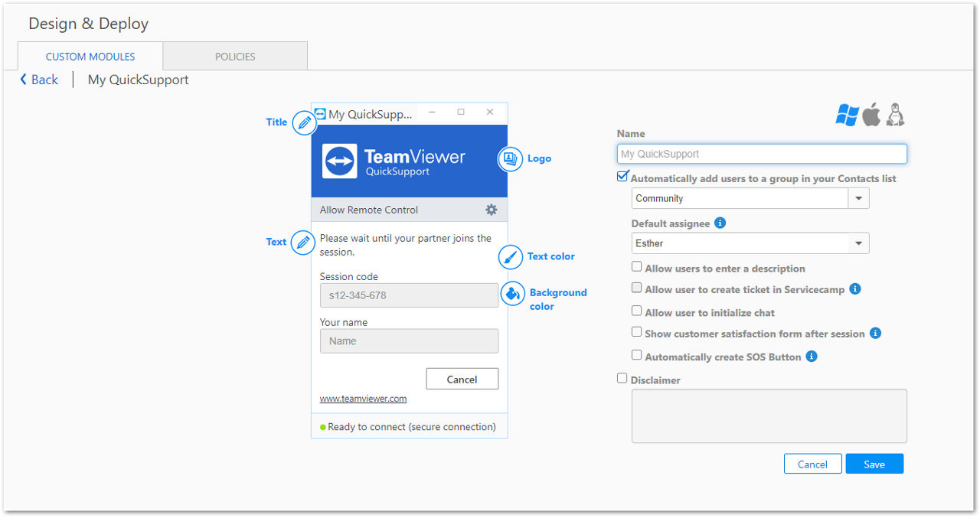Screen dimensions: 980x518
Task: Click the Name input field
Action: pyautogui.click(x=762, y=154)
